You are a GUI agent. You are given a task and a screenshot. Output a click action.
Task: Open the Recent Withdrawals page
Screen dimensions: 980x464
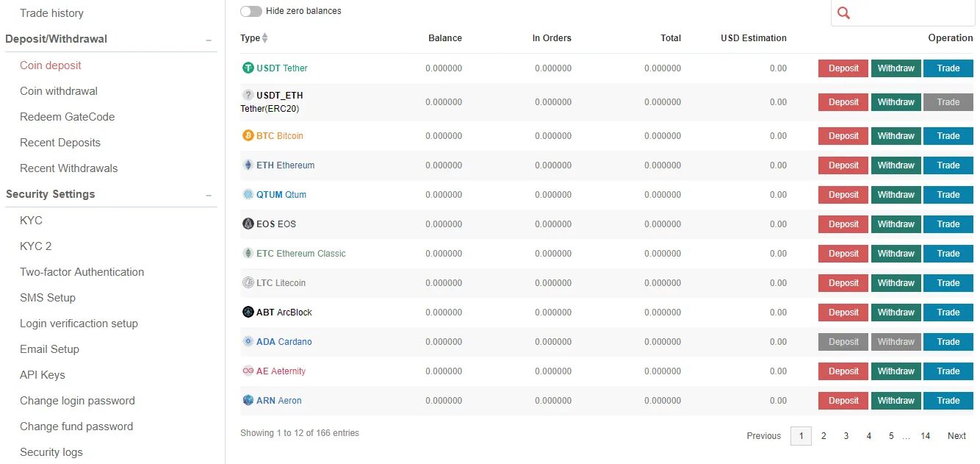coord(68,168)
